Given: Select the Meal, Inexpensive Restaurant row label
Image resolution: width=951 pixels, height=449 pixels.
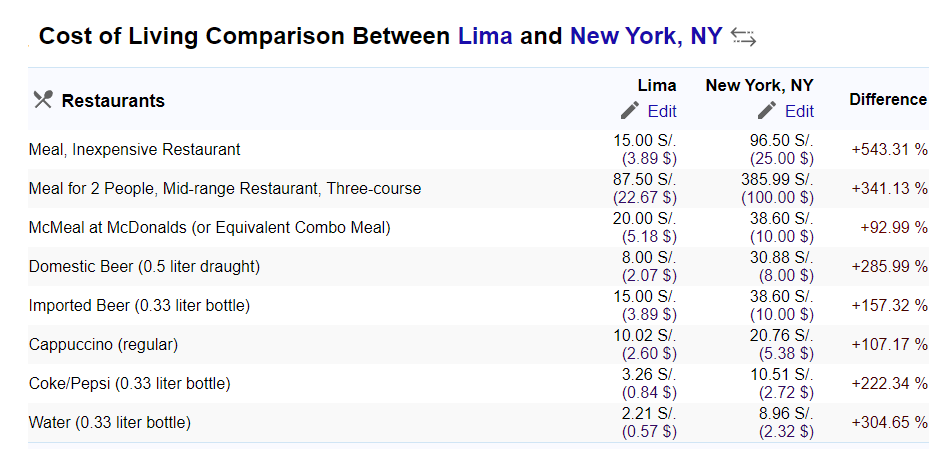Looking at the screenshot, I should pyautogui.click(x=135, y=149).
